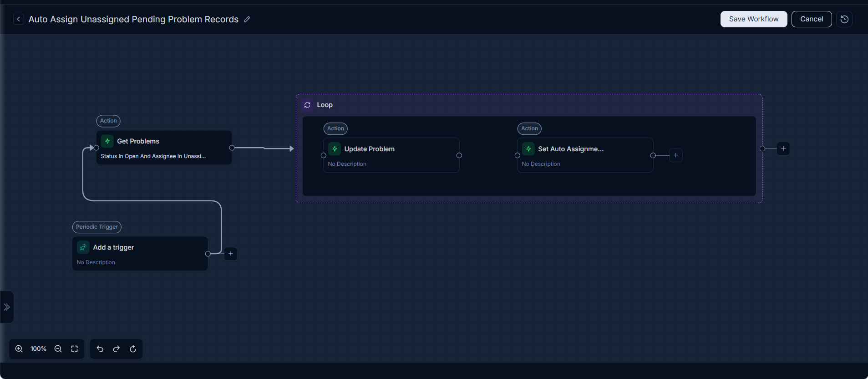Click Update Problem lightning icon
This screenshot has height=379, width=868.
point(335,149)
